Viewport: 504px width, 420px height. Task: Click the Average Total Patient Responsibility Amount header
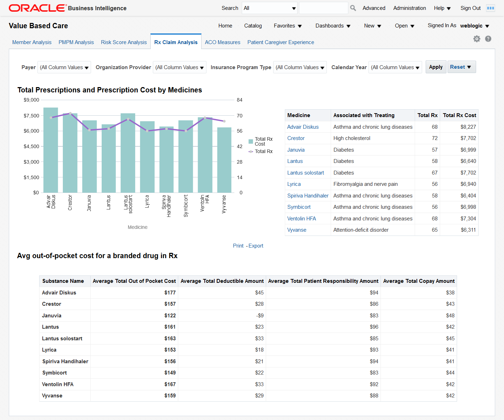tap(323, 281)
